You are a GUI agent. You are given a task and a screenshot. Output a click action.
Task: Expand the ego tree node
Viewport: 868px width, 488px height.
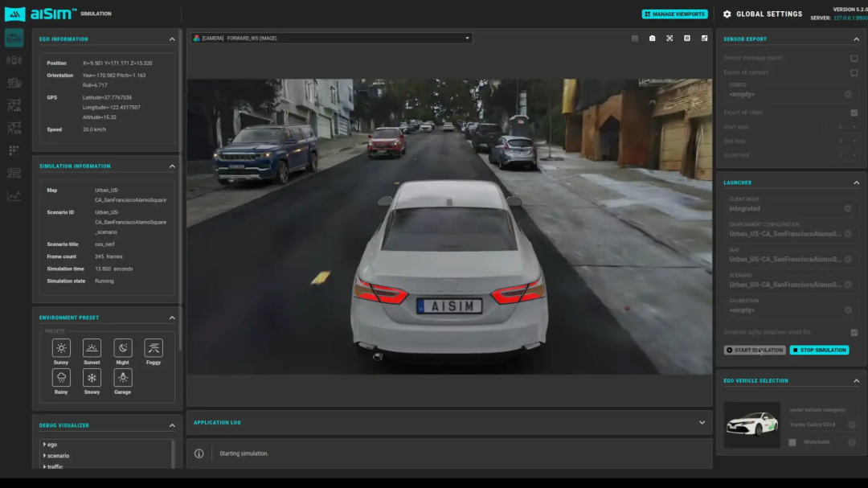tap(45, 445)
